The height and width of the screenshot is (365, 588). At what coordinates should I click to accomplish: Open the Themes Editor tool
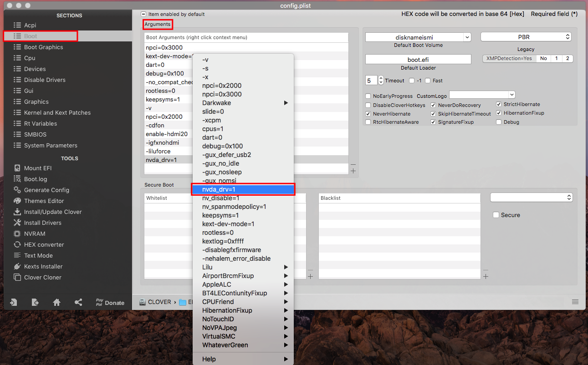(44, 201)
